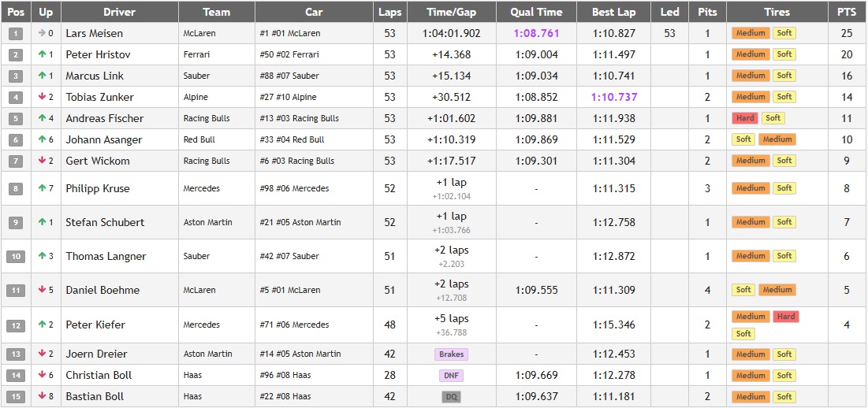Click the Soft tire tag in Joern Dreier's row

(x=784, y=354)
